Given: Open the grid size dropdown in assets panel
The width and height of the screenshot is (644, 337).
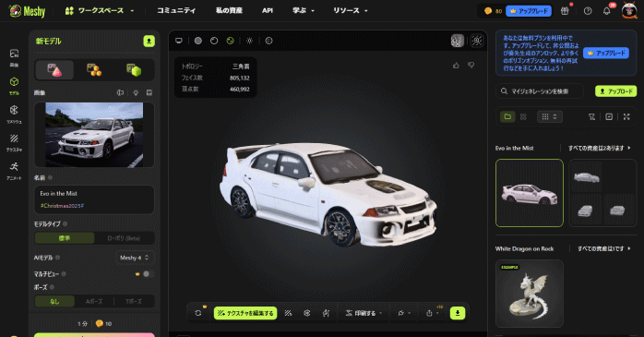Looking at the screenshot, I should click(550, 116).
